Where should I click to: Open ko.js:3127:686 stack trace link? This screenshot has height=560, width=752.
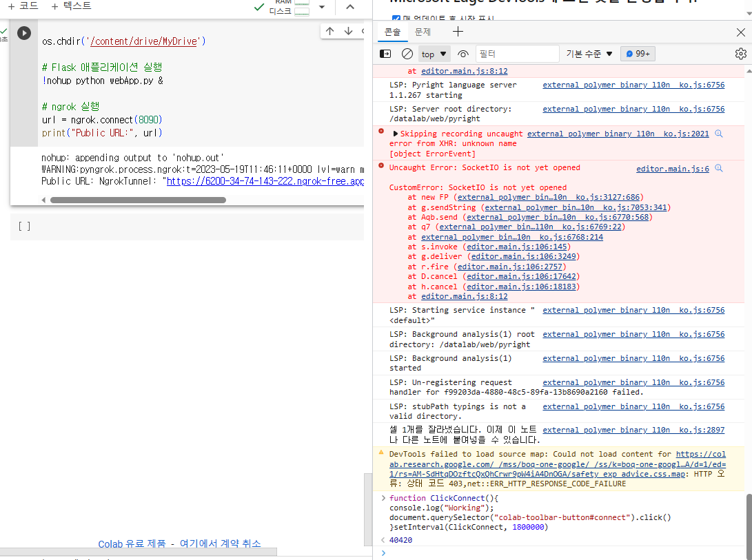pyautogui.click(x=549, y=197)
